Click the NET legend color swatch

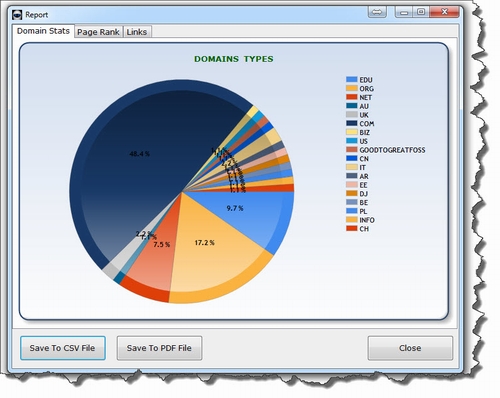(352, 97)
